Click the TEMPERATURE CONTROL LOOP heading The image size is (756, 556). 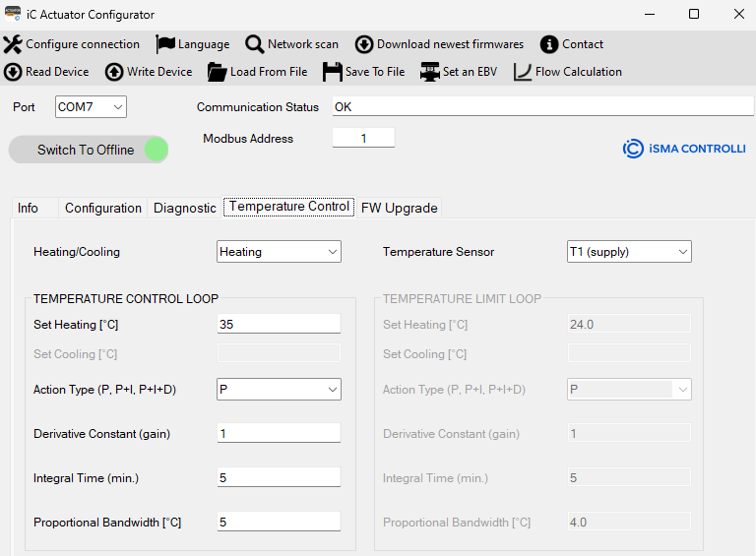pyautogui.click(x=126, y=299)
